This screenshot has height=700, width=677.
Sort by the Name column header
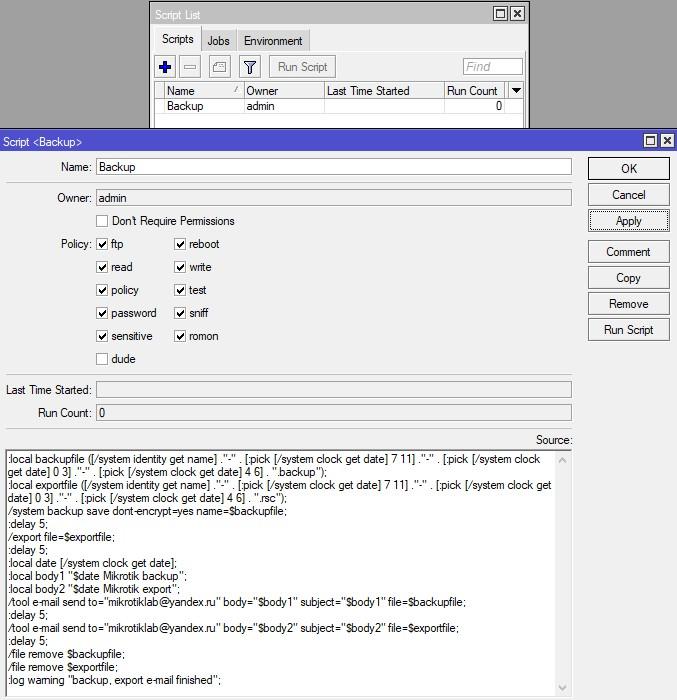click(204, 91)
